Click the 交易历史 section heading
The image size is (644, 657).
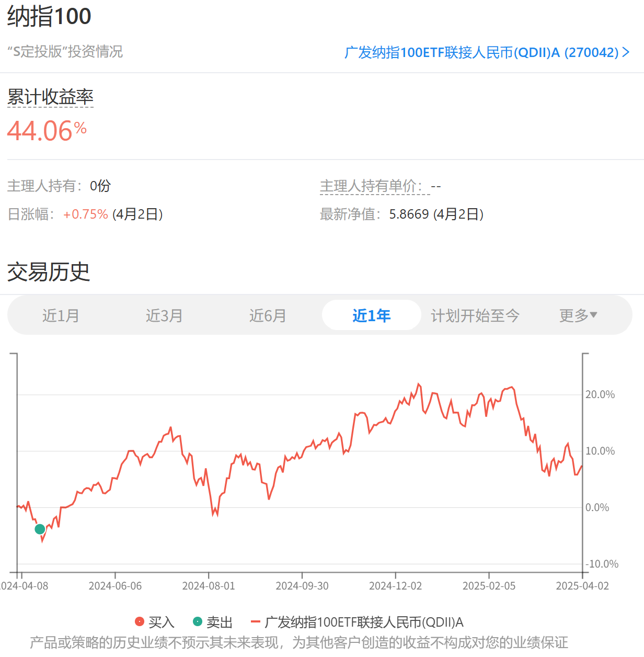[49, 271]
